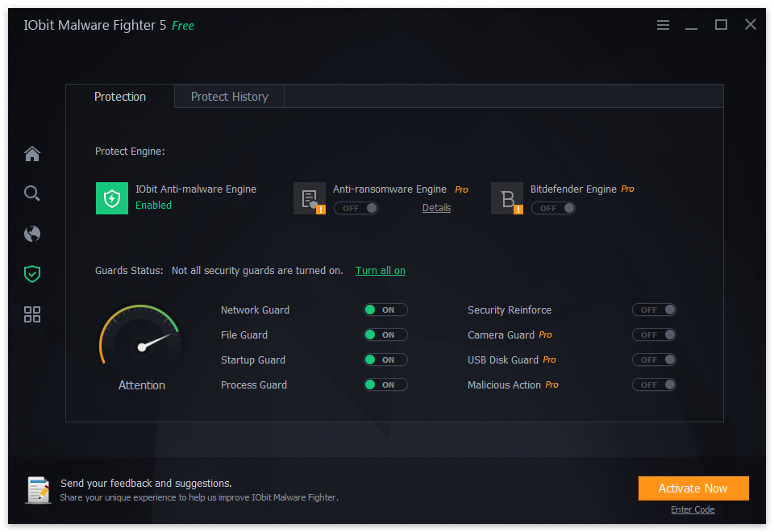Open the Action Center grid icon
The height and width of the screenshot is (532, 774).
coord(32,314)
